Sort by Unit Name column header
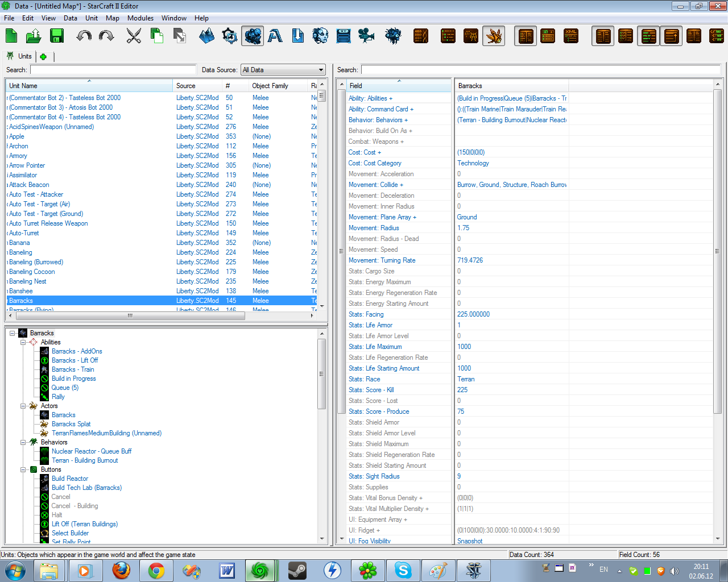 89,86
